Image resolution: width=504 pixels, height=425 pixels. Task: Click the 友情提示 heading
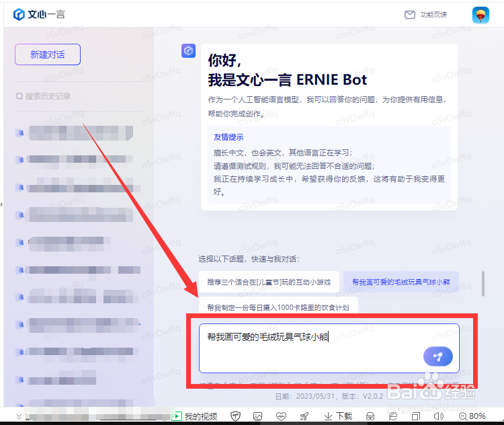228,137
